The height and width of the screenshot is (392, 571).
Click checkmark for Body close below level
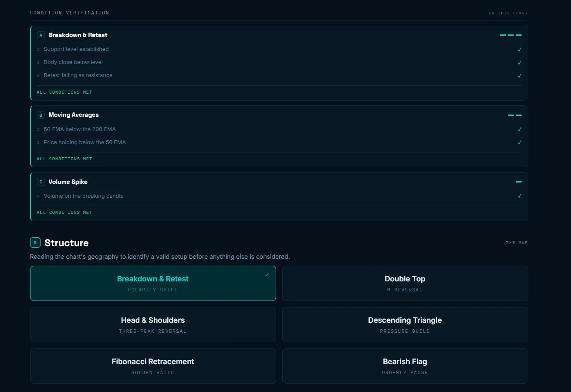(x=519, y=63)
